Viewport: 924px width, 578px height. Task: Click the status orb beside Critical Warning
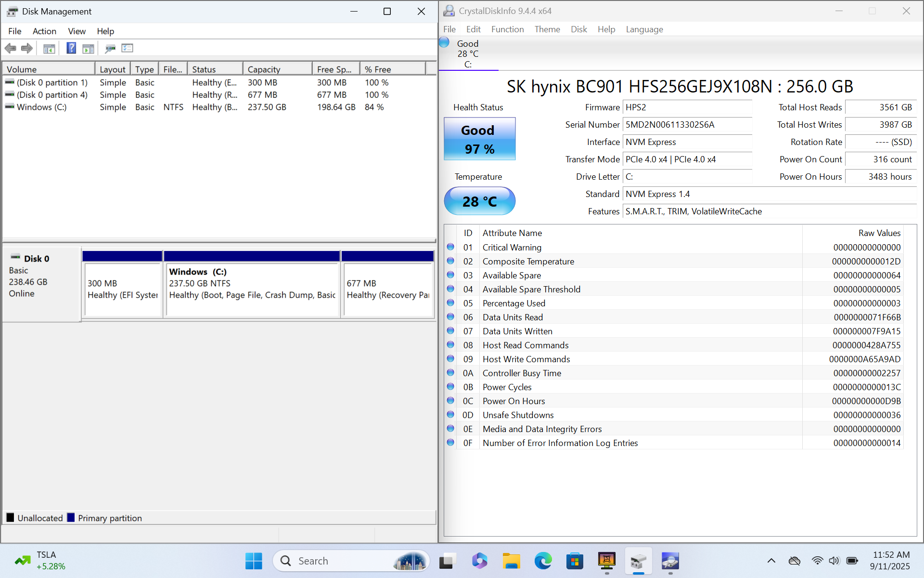tap(450, 247)
